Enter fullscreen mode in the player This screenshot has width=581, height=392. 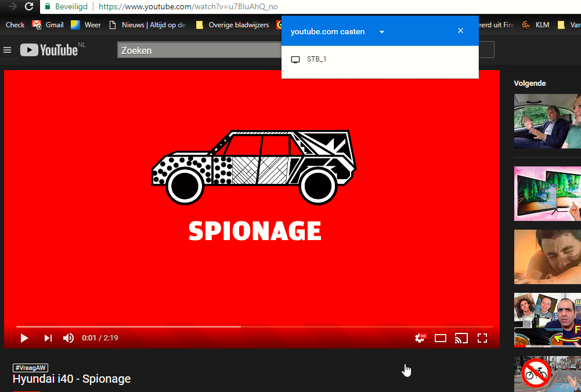[x=482, y=338]
